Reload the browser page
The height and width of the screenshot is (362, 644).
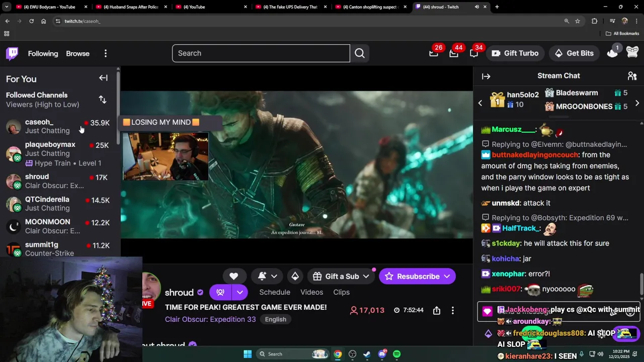(31, 21)
